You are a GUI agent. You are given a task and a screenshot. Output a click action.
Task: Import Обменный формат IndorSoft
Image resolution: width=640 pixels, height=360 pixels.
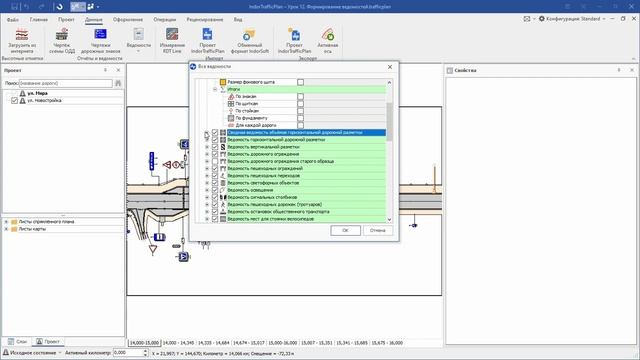tap(249, 34)
